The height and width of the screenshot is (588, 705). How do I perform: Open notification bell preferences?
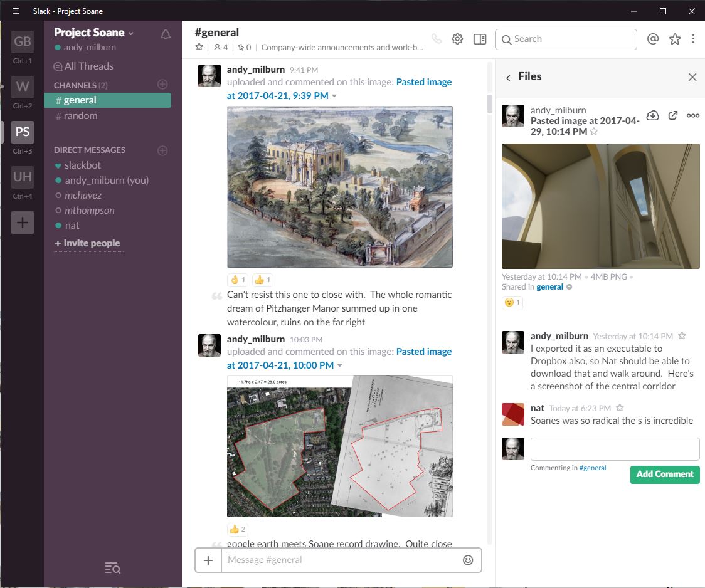click(166, 34)
